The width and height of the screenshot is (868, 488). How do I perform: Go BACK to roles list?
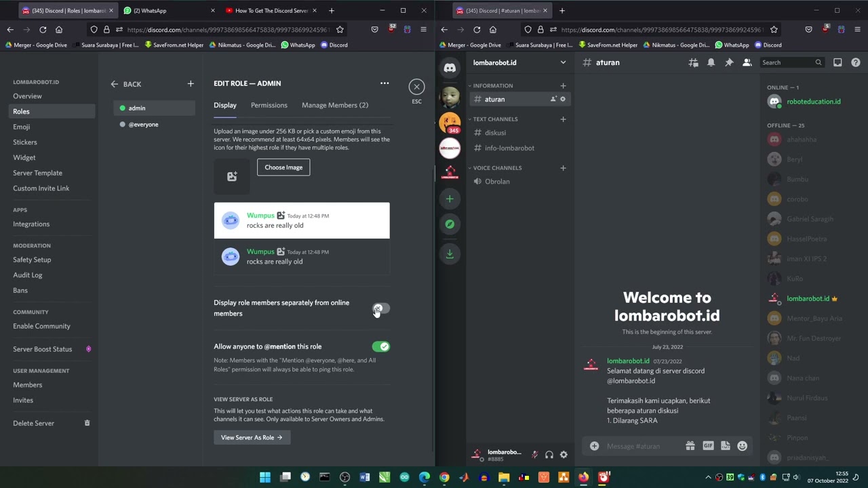tap(126, 84)
